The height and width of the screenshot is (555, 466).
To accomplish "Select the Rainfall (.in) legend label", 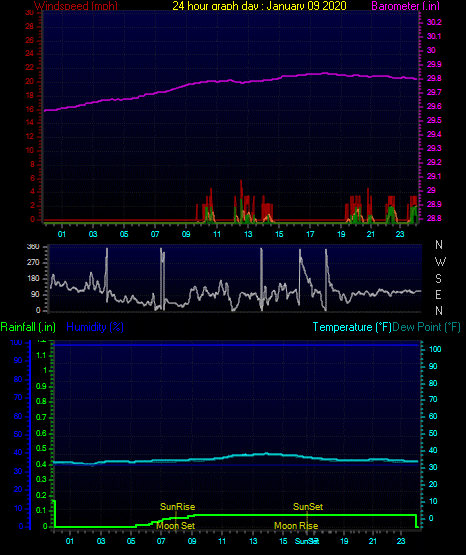I will coord(28,327).
